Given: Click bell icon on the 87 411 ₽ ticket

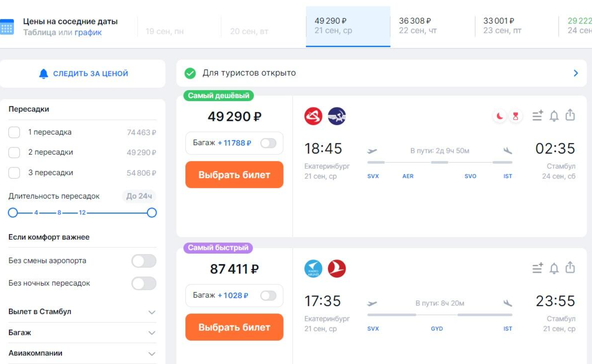Looking at the screenshot, I should [554, 269].
